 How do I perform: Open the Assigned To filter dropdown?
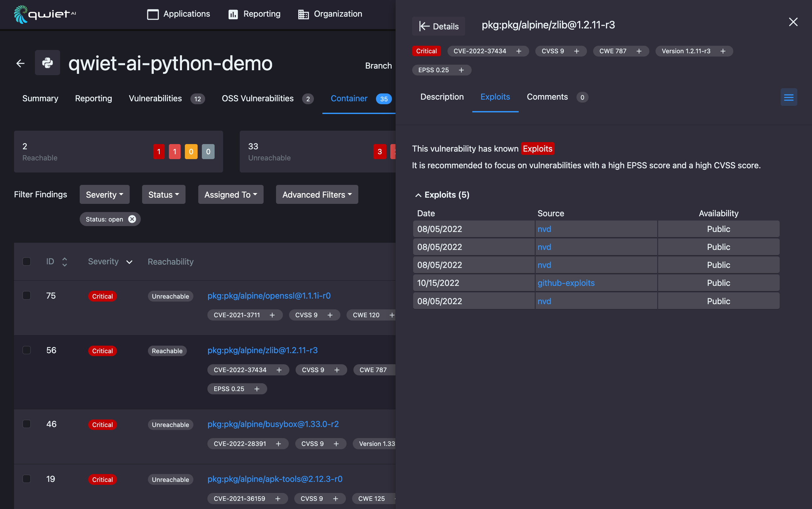pyautogui.click(x=231, y=195)
